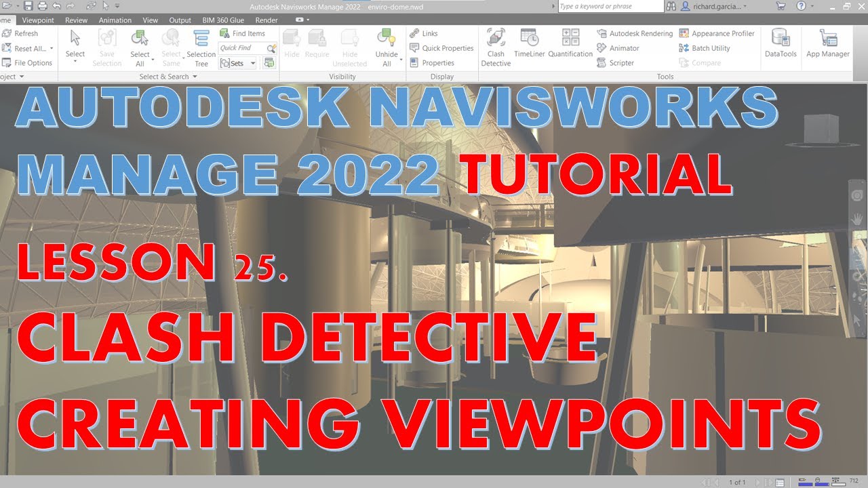Click the Undo arrow
This screenshot has height=488, width=868.
click(56, 6)
